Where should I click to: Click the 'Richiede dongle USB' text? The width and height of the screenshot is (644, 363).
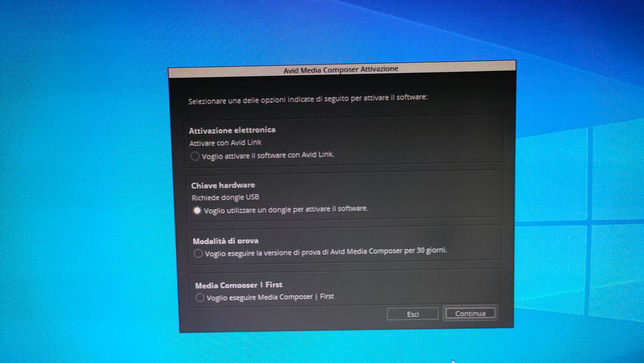(x=225, y=197)
